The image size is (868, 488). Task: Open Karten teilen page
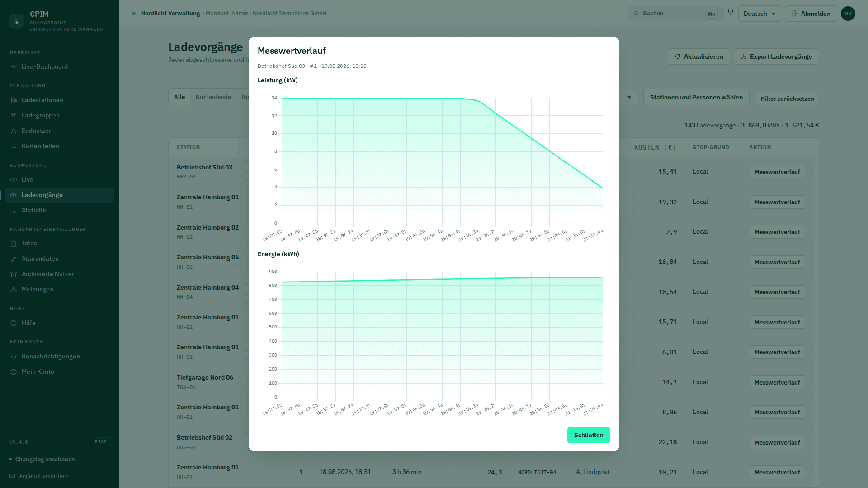pyautogui.click(x=60, y=146)
